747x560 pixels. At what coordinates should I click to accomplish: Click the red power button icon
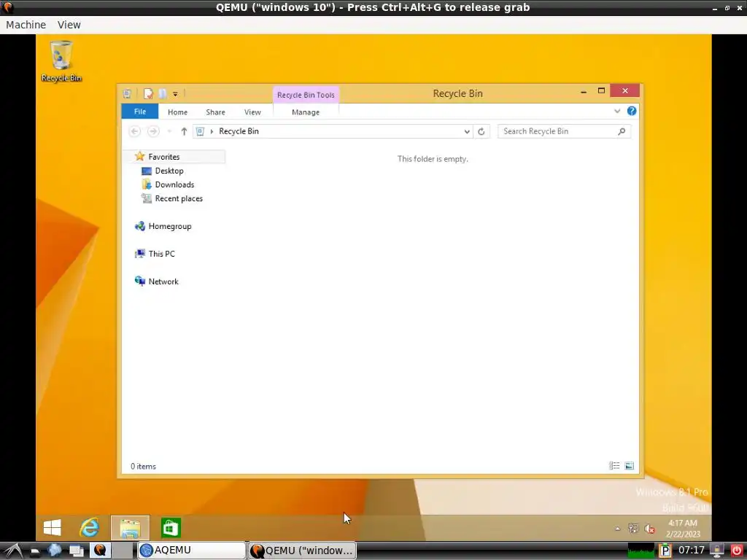tap(736, 551)
